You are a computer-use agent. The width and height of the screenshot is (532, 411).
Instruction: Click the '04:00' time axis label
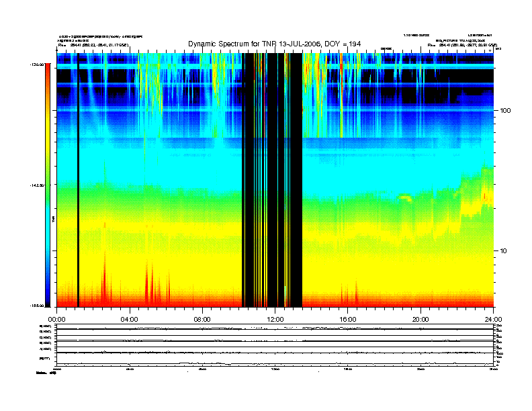point(130,320)
